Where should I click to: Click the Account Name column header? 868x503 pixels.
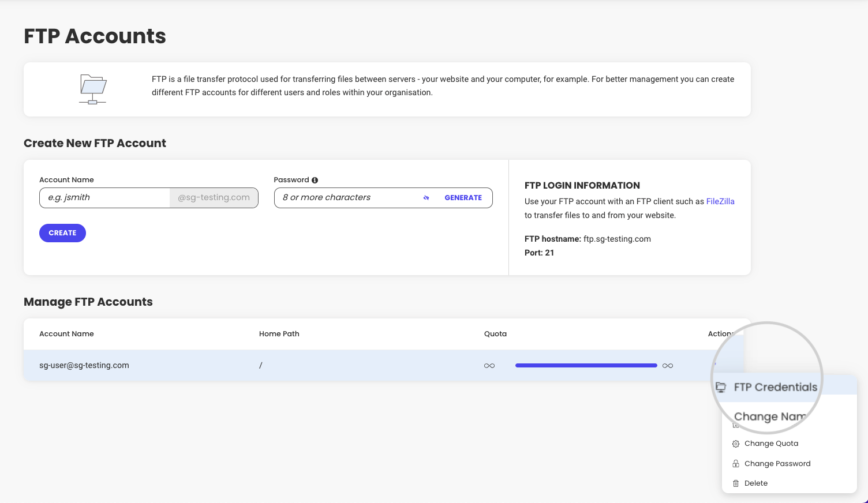pos(66,334)
